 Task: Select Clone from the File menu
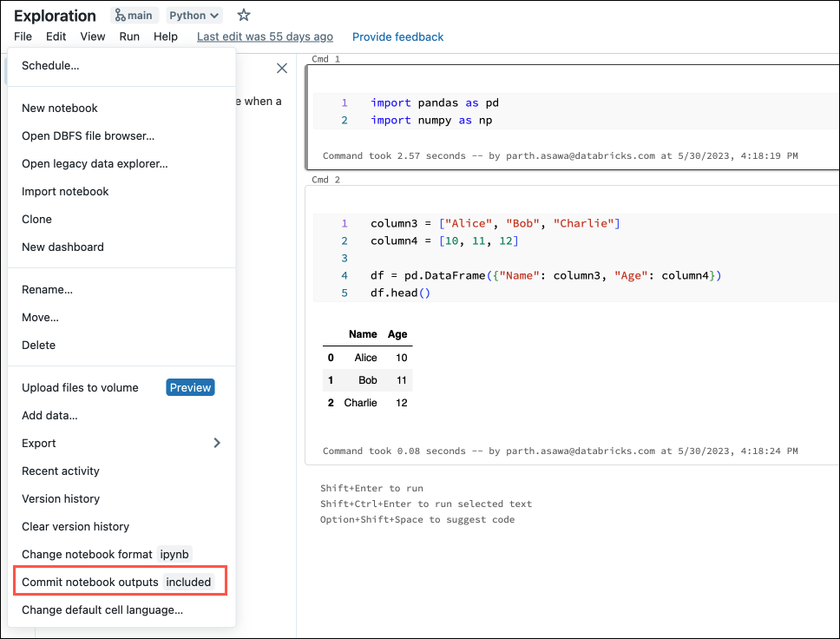(x=36, y=219)
